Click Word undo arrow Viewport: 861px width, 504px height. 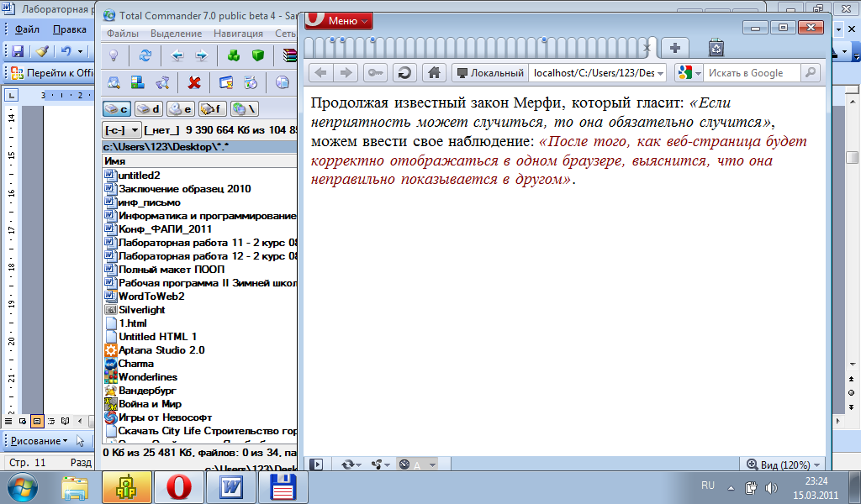coord(66,51)
